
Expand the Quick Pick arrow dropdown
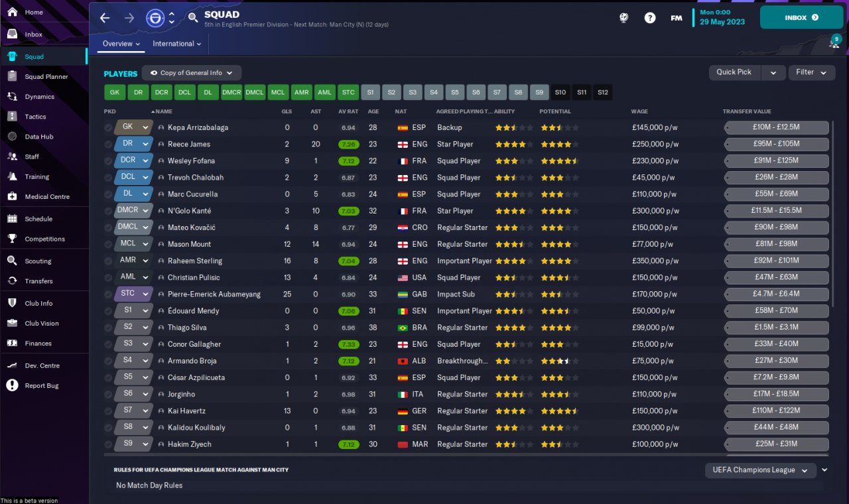tap(773, 72)
